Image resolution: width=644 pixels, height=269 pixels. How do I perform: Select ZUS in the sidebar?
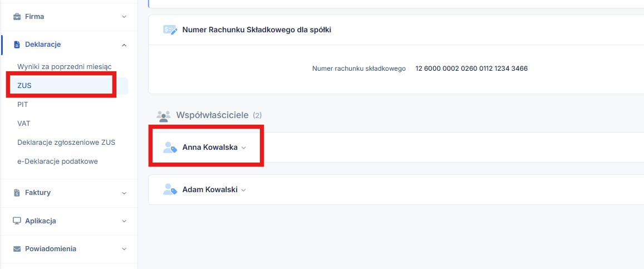24,85
